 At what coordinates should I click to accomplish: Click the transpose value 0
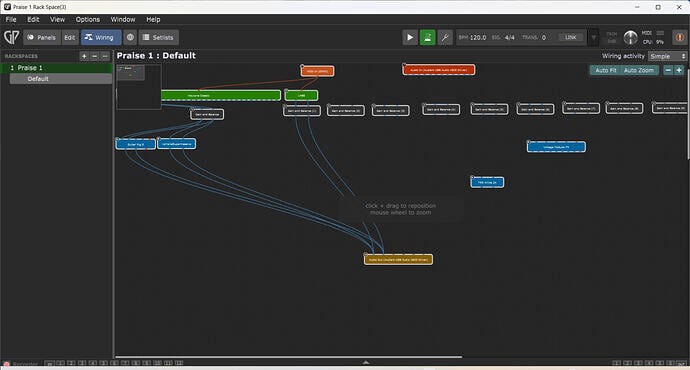pos(544,37)
